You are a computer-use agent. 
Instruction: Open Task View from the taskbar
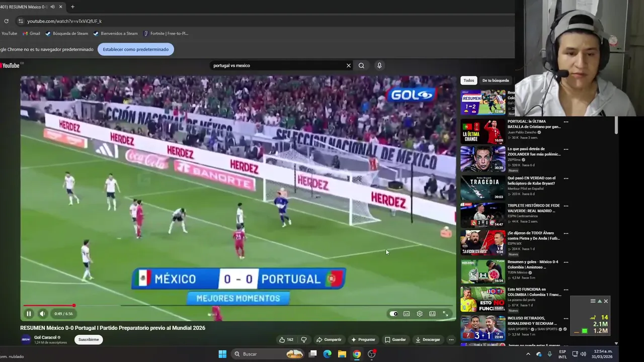click(x=312, y=354)
